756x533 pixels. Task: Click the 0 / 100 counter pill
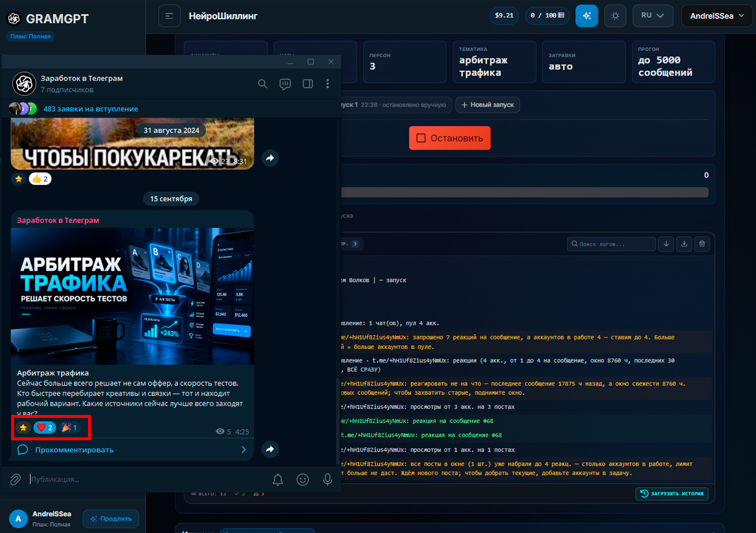(548, 16)
